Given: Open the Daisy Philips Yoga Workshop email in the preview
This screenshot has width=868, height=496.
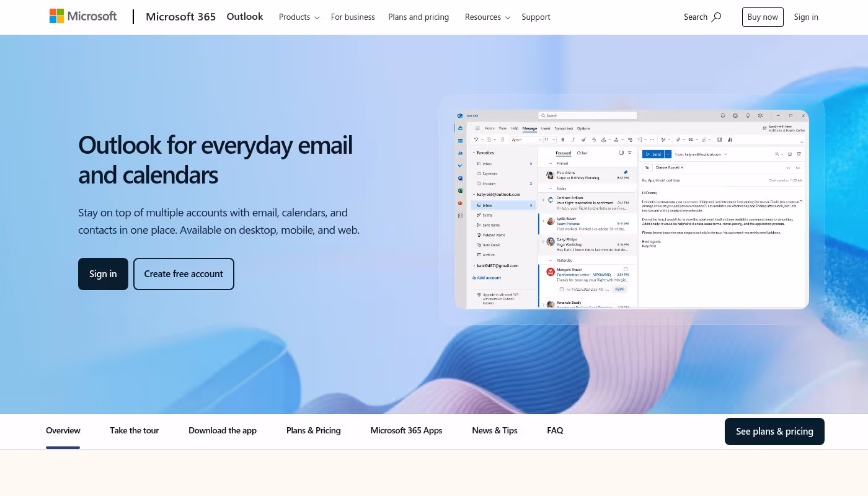Looking at the screenshot, I should click(x=587, y=245).
